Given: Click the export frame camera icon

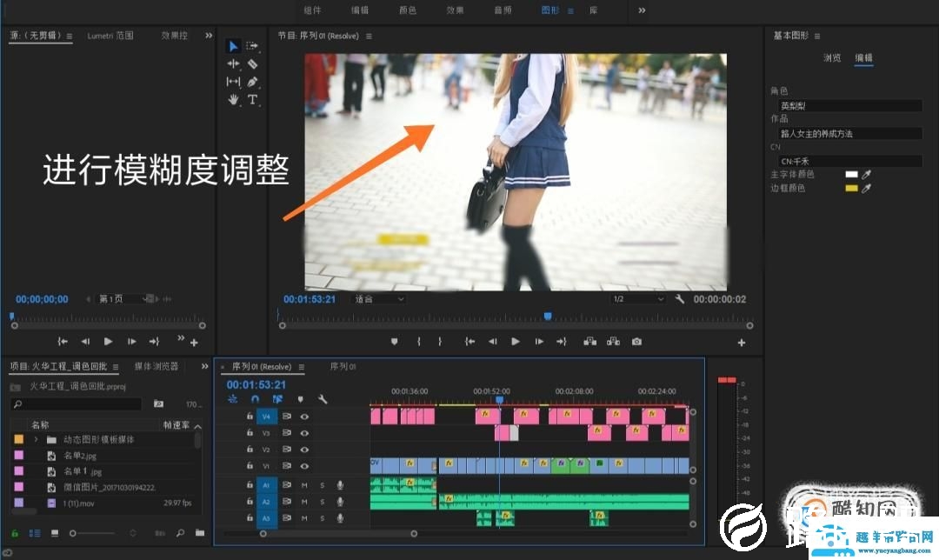Looking at the screenshot, I should (636, 342).
